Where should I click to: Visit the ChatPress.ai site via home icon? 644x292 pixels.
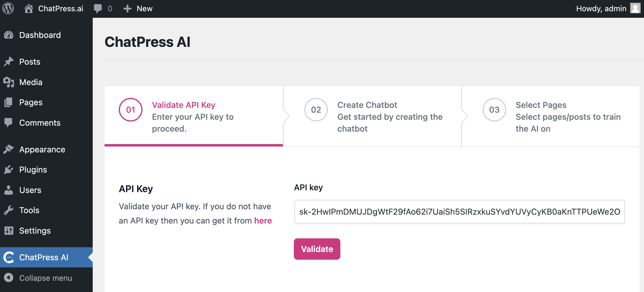pos(29,8)
